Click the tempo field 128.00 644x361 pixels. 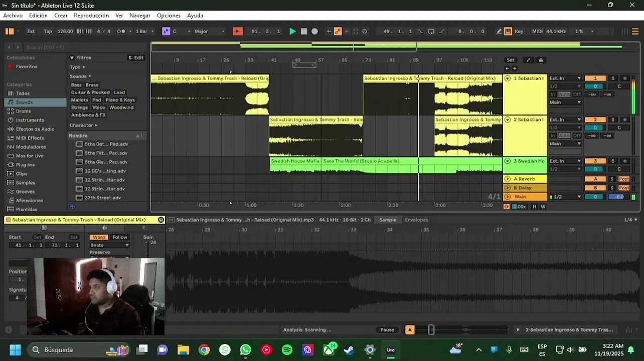[x=65, y=31]
